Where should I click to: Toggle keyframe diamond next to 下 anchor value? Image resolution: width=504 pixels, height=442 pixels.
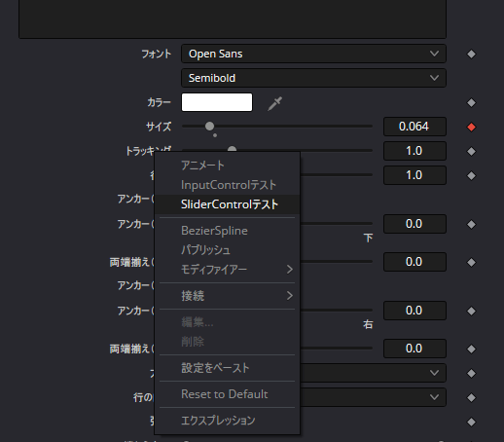tap(471, 224)
